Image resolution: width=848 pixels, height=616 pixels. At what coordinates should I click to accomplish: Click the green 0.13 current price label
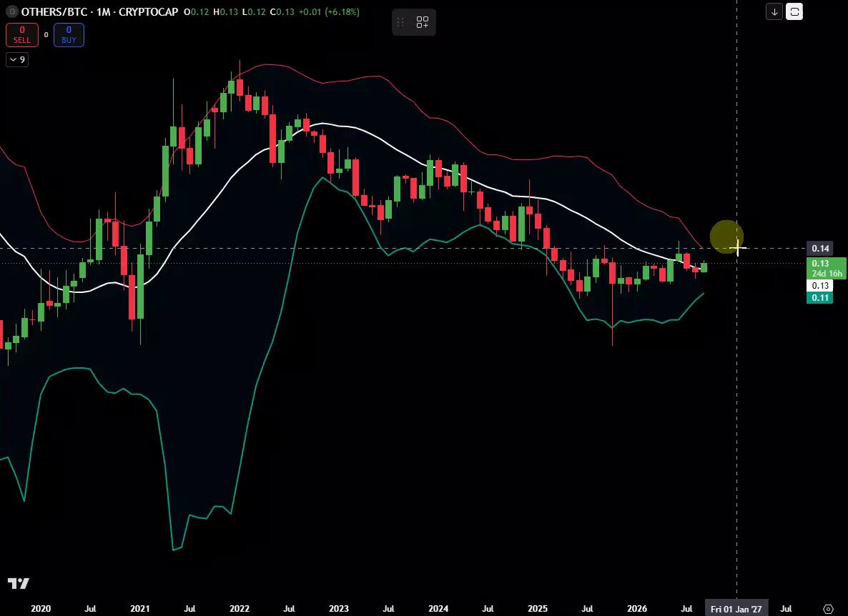pos(827,269)
